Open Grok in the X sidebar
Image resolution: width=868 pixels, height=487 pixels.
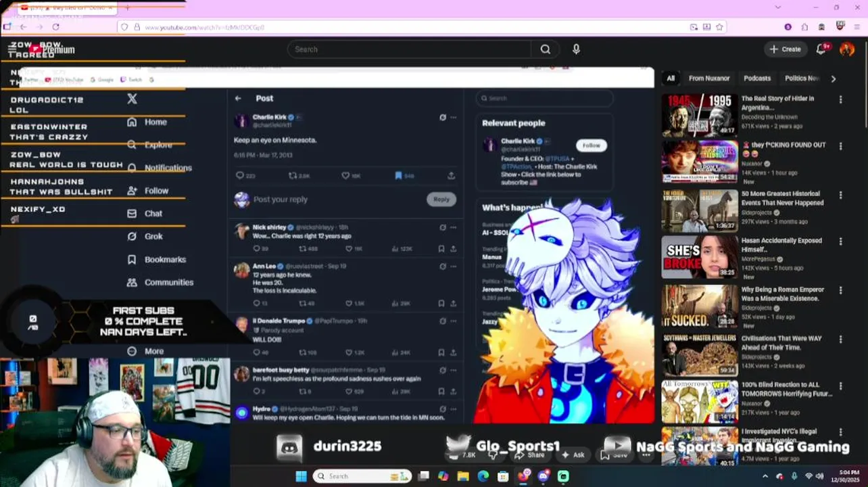[145, 236]
